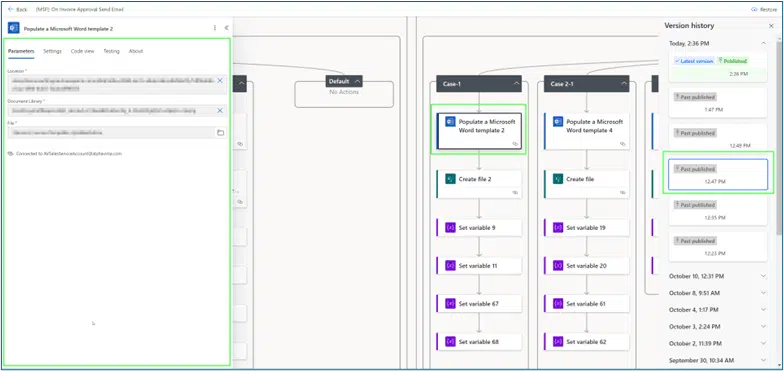Viewport: 784px width, 371px height.
Task: Click Word icon on template 2 card
Action: click(x=450, y=122)
